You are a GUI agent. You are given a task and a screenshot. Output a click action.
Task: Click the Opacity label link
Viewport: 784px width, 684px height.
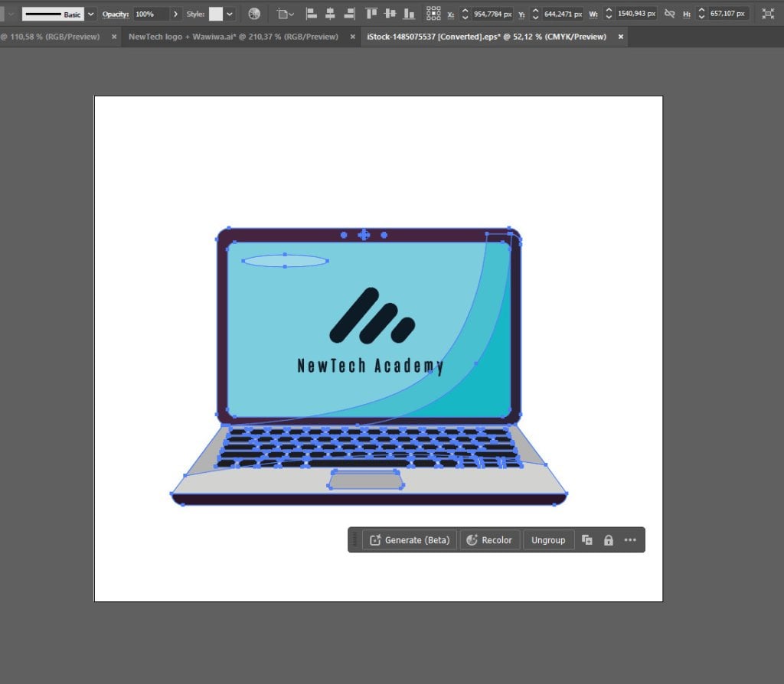point(116,14)
